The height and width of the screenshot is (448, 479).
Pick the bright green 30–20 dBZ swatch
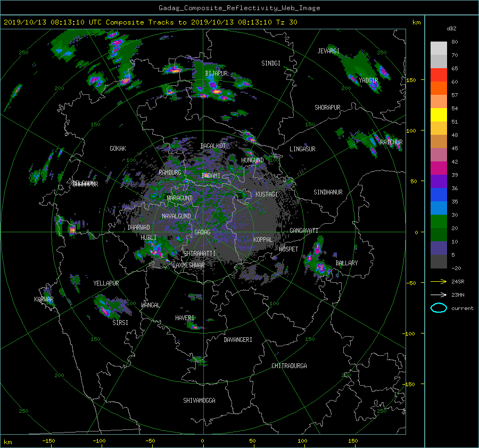click(439, 221)
